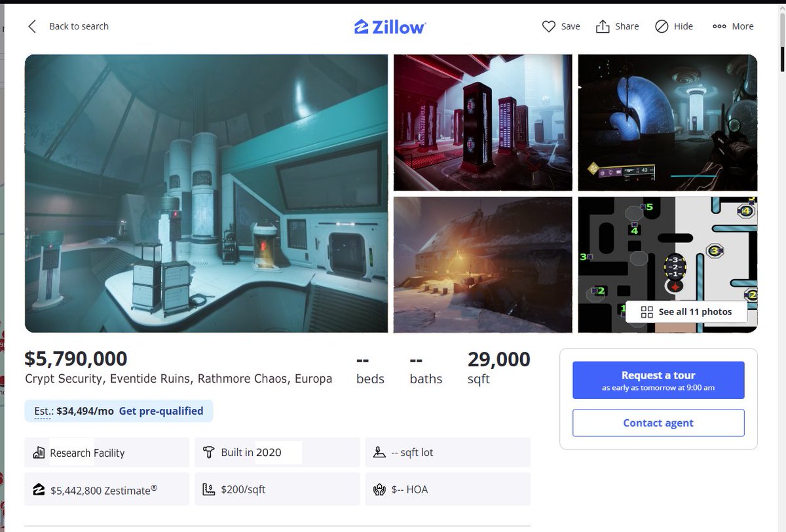Click the back arrow chevron icon

click(x=32, y=26)
